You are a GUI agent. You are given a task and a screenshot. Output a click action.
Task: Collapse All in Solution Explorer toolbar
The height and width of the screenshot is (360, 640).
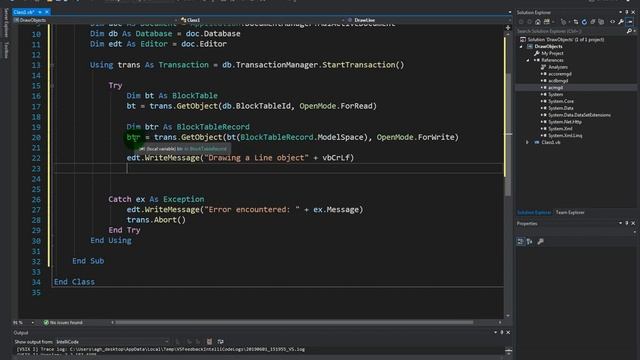point(593,22)
